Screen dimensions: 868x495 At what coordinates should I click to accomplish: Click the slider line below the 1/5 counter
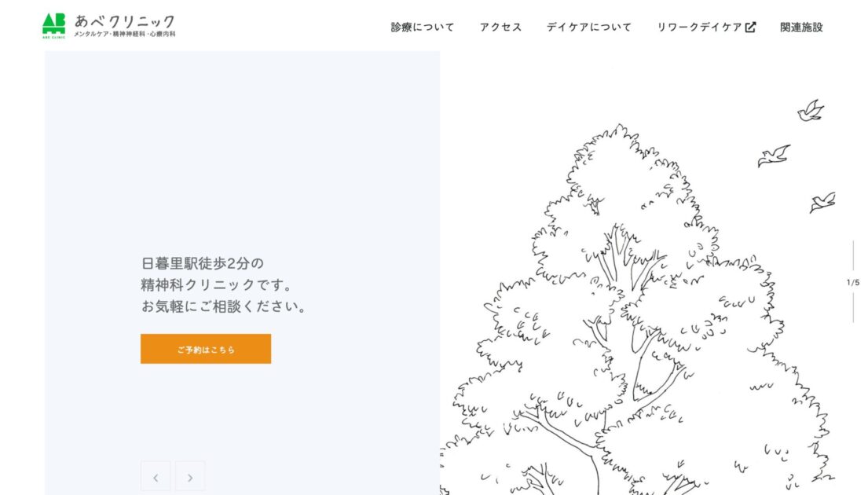853,306
